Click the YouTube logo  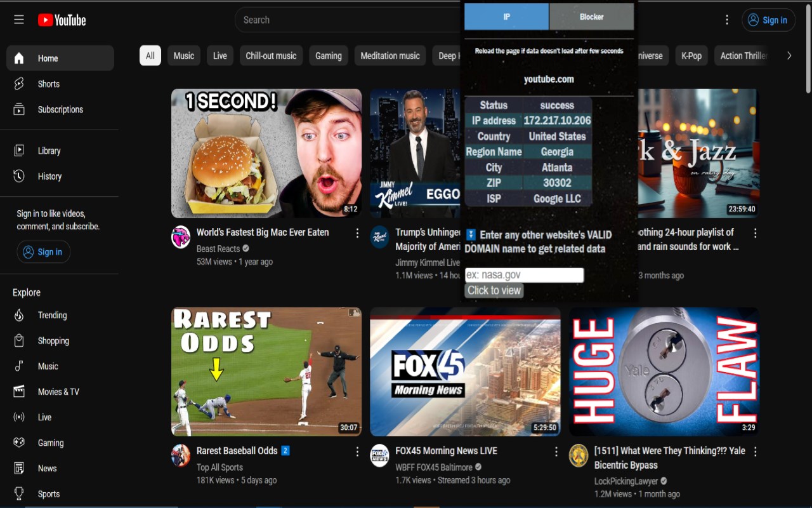(62, 20)
